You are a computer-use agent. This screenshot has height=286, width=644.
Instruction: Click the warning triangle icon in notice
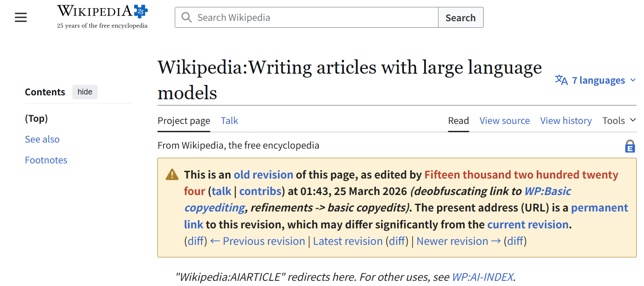172,175
